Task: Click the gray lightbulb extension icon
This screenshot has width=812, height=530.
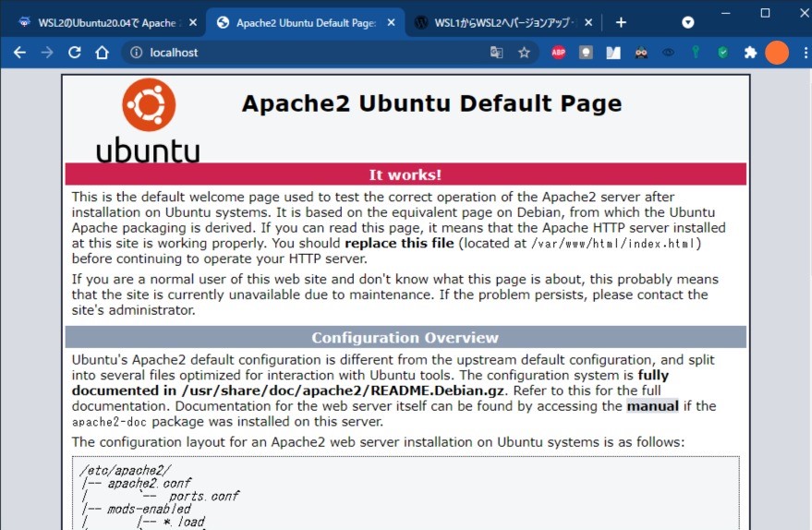Action: tap(586, 53)
